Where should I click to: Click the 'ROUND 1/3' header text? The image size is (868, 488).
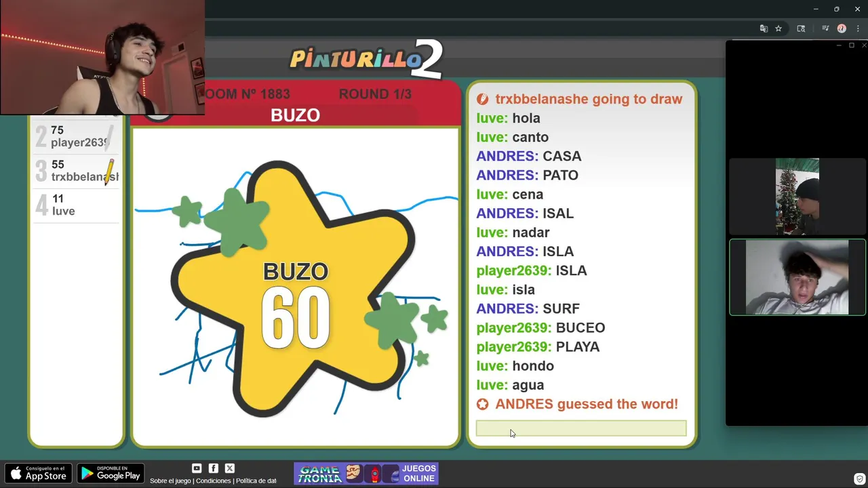(x=375, y=94)
